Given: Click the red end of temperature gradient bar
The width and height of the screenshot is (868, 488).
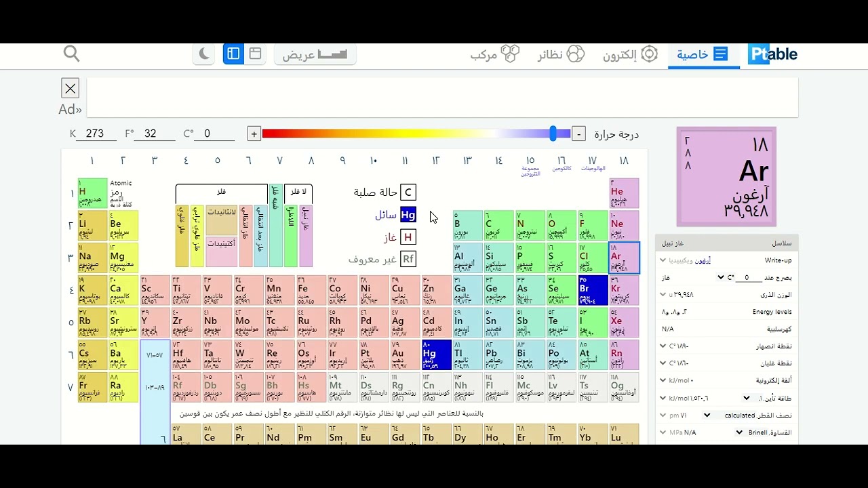Looking at the screenshot, I should pyautogui.click(x=268, y=134).
